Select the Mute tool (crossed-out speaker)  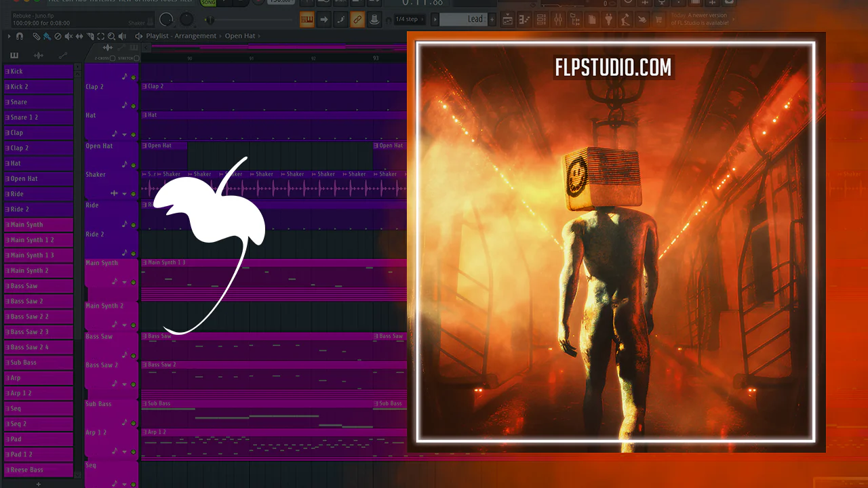[68, 36]
